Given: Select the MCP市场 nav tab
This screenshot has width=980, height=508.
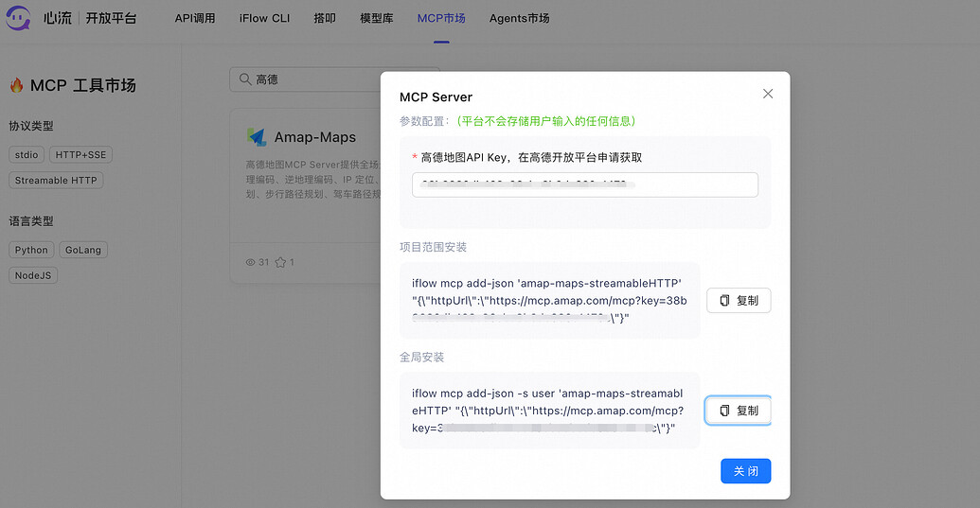Looking at the screenshot, I should [x=441, y=19].
